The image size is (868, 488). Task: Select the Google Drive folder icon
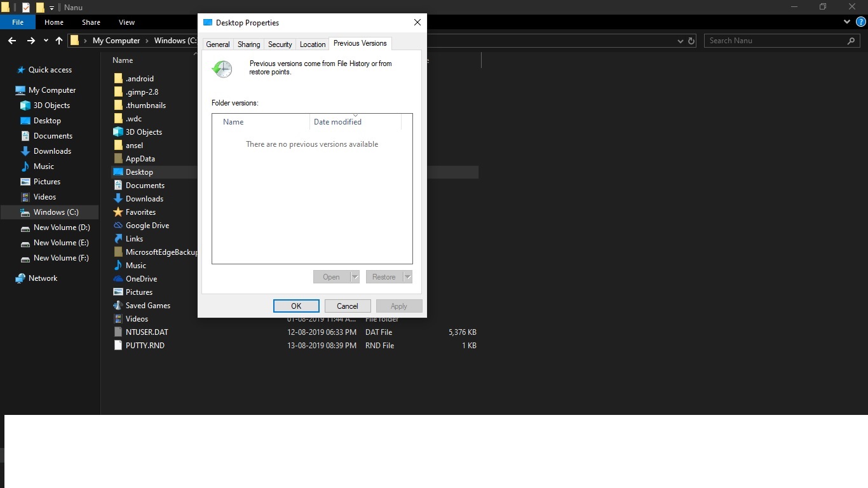[x=118, y=226]
